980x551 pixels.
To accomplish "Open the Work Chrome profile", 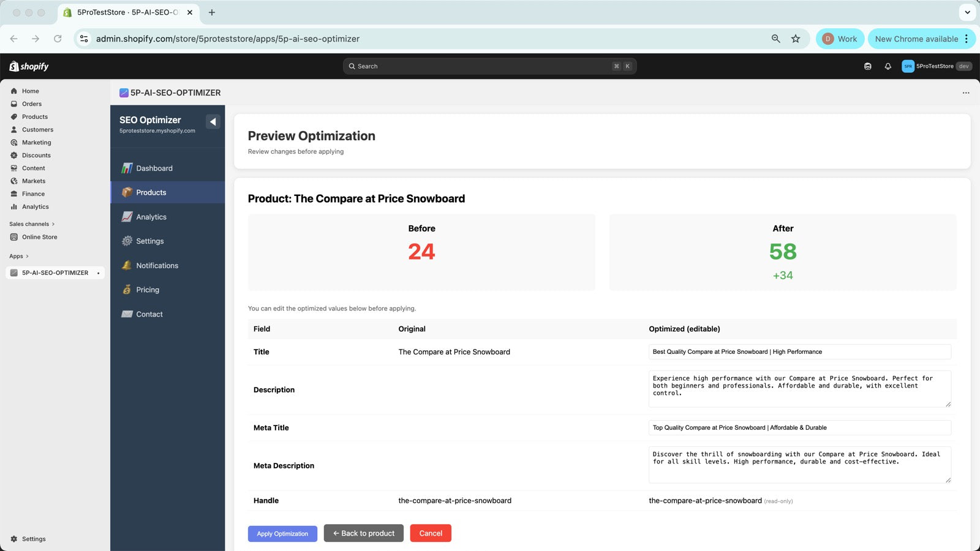I will click(840, 39).
